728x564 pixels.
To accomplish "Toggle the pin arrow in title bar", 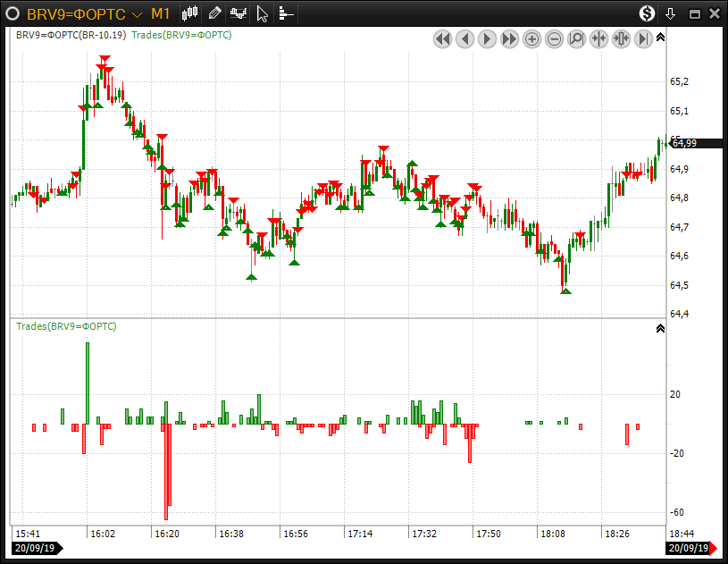I will click(x=671, y=14).
